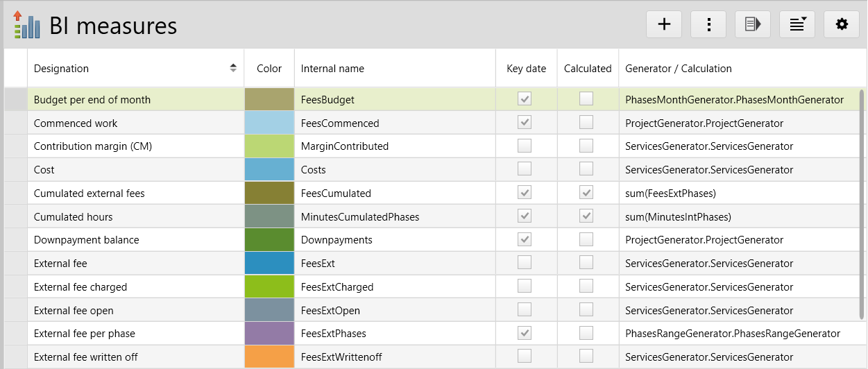Image resolution: width=868 pixels, height=369 pixels.
Task: Click the Generator / Calculation column header
Action: (x=678, y=68)
